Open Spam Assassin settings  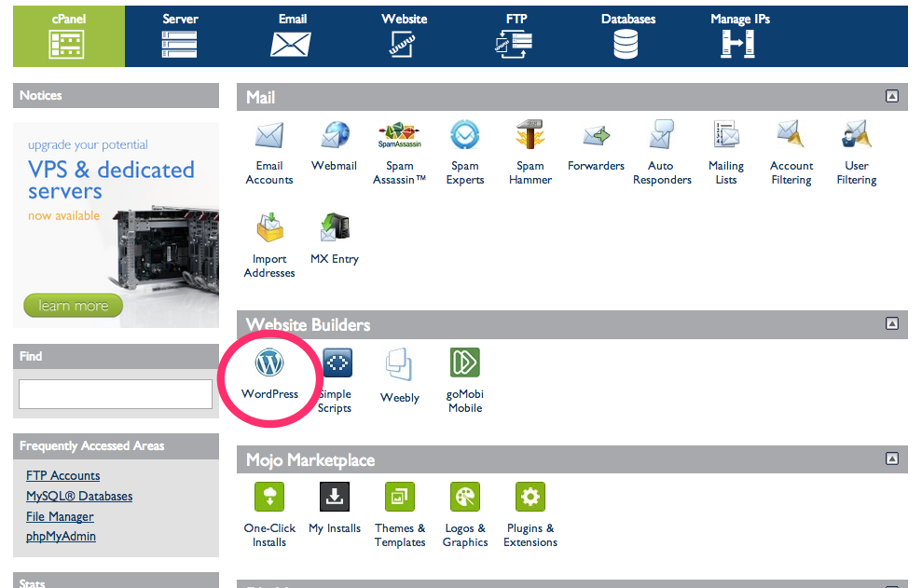pyautogui.click(x=399, y=153)
